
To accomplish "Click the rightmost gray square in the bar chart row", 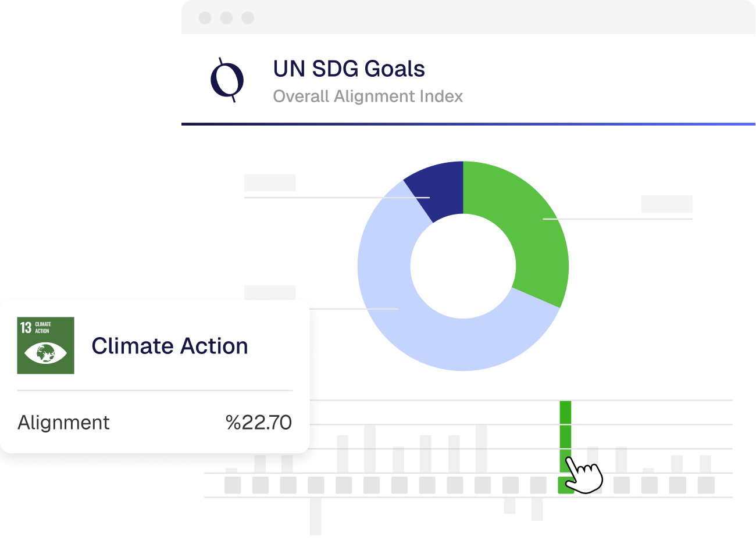I will (x=706, y=485).
